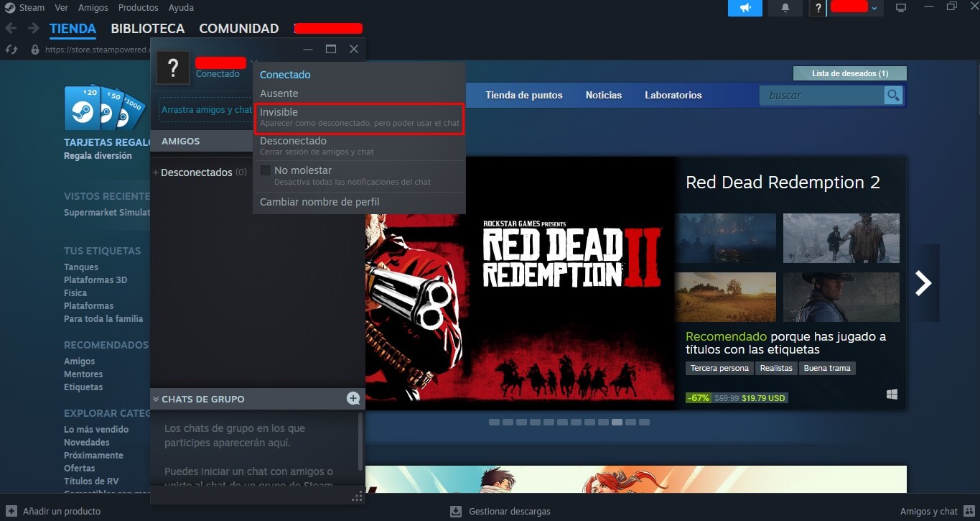The height and width of the screenshot is (521, 980).
Task: Click the resize grip of the friends window
Action: pos(357,497)
